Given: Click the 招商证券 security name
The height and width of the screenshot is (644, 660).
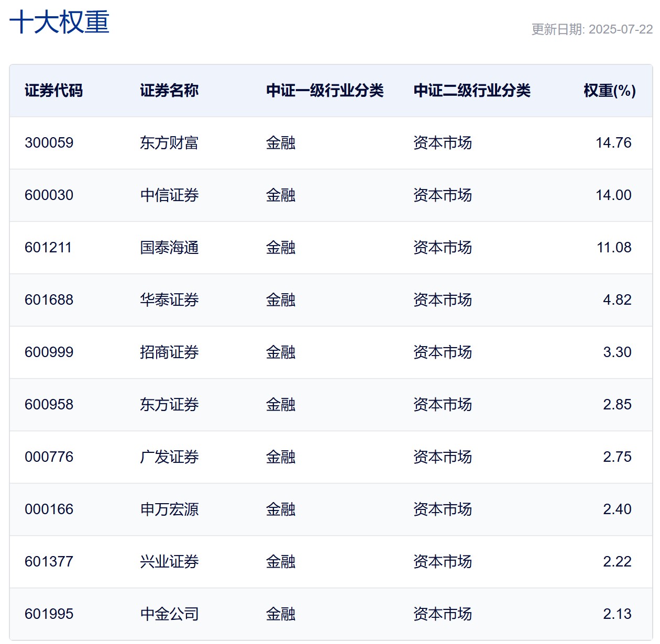Looking at the screenshot, I should point(169,352).
